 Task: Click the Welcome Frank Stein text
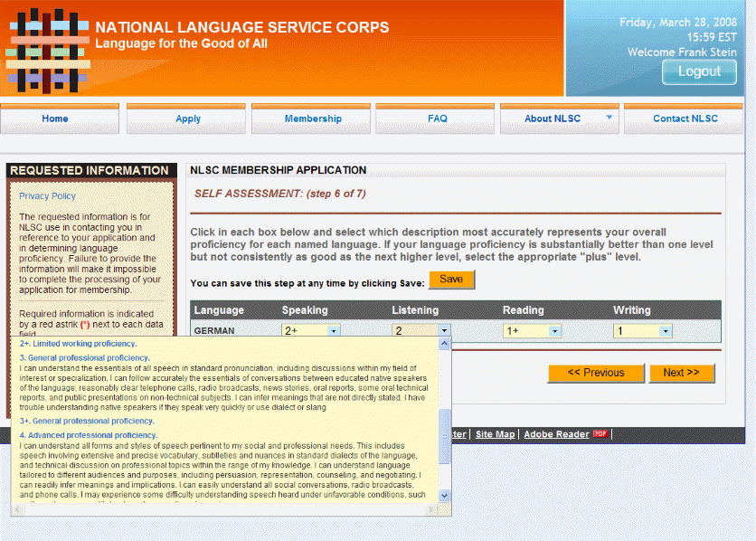(682, 52)
